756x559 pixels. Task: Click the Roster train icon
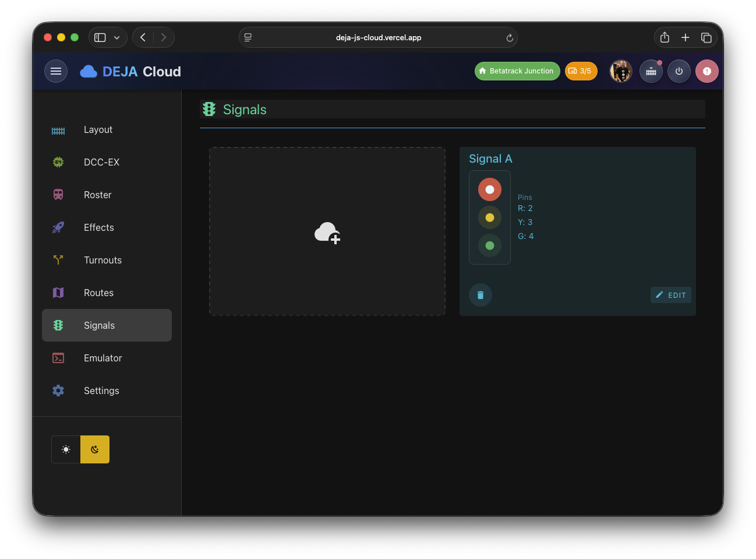pyautogui.click(x=58, y=195)
